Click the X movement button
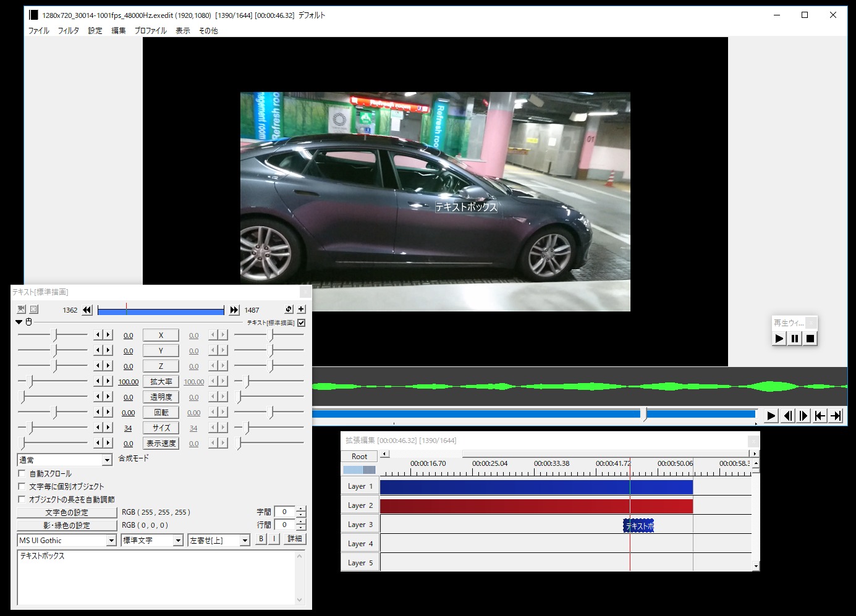This screenshot has width=856, height=616. 161,335
